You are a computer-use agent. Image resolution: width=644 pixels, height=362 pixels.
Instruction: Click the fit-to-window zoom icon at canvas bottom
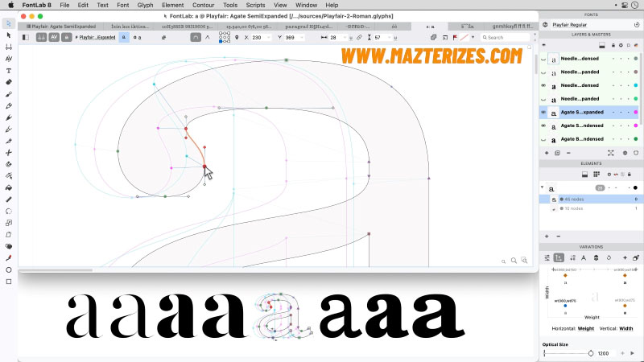pos(525,260)
